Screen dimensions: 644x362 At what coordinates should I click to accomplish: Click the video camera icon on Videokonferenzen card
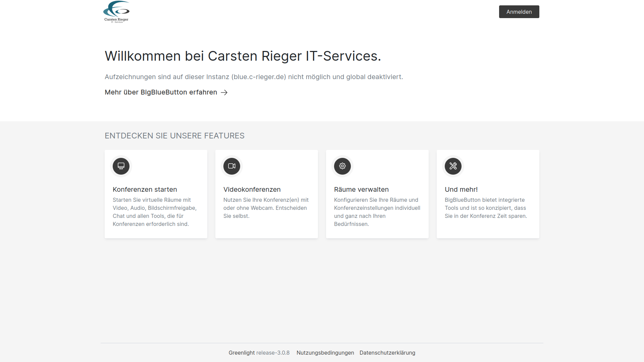pyautogui.click(x=232, y=166)
